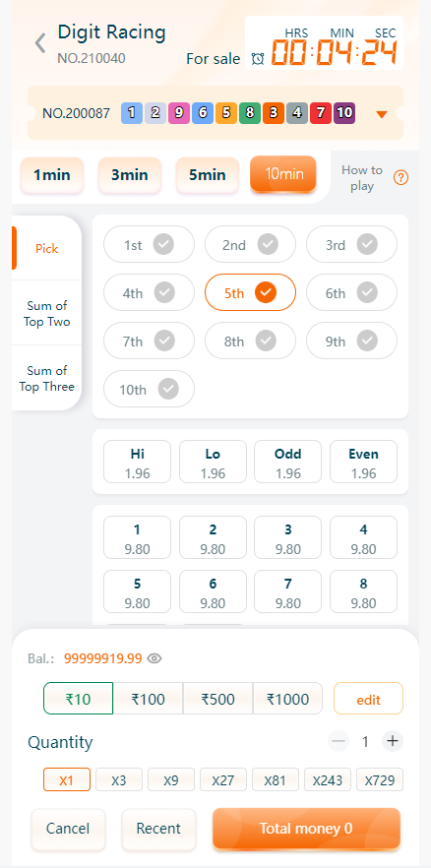Click the pink number 9 result ball
Screen dimensions: 431x868
pyautogui.click(x=179, y=113)
